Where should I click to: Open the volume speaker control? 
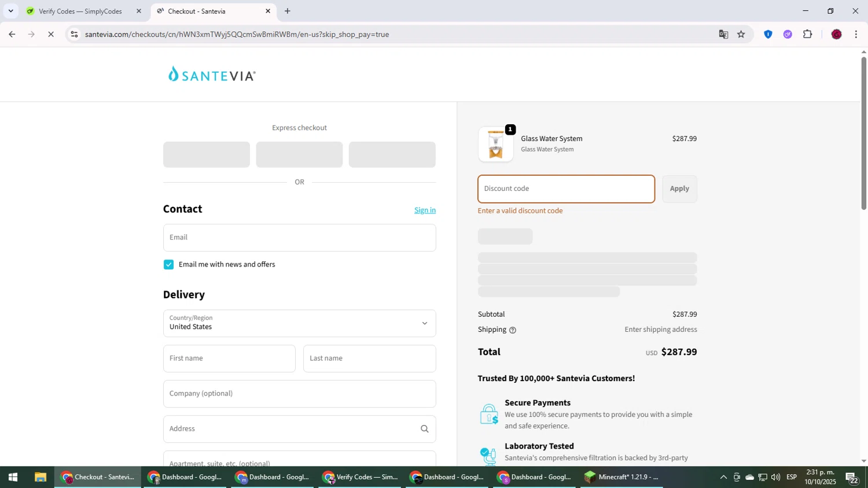point(775,477)
